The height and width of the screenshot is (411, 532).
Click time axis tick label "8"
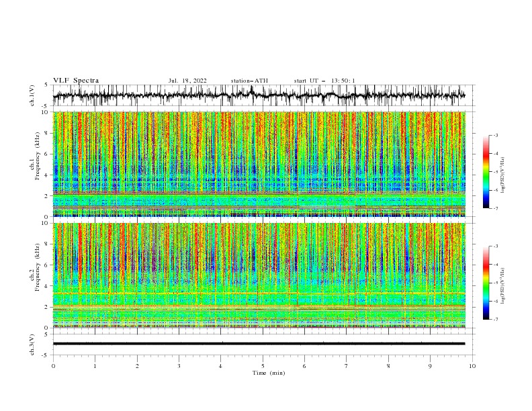coord(388,366)
